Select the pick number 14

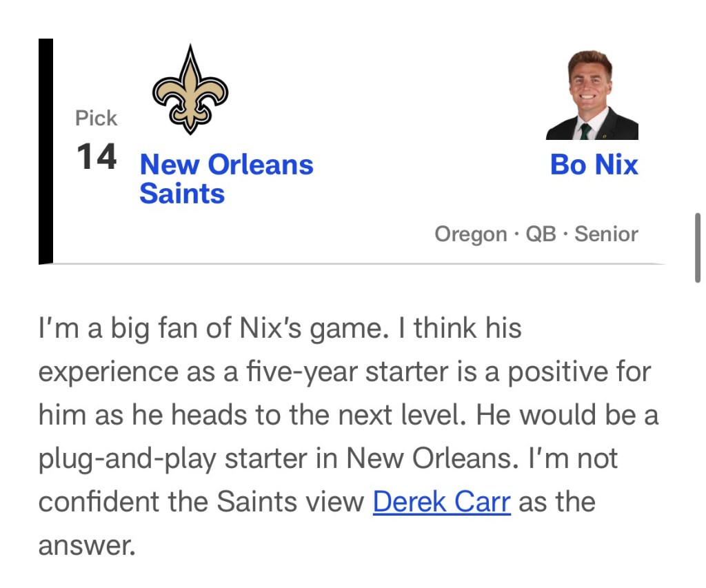97,157
